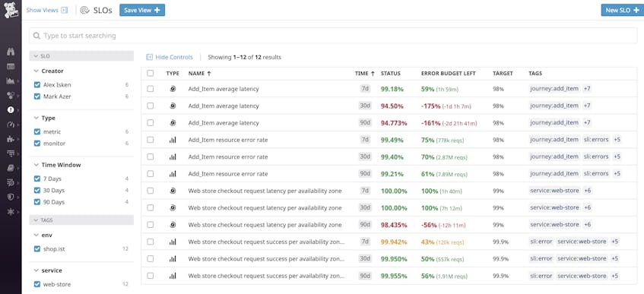Collapse the Creator filter section

click(36, 71)
